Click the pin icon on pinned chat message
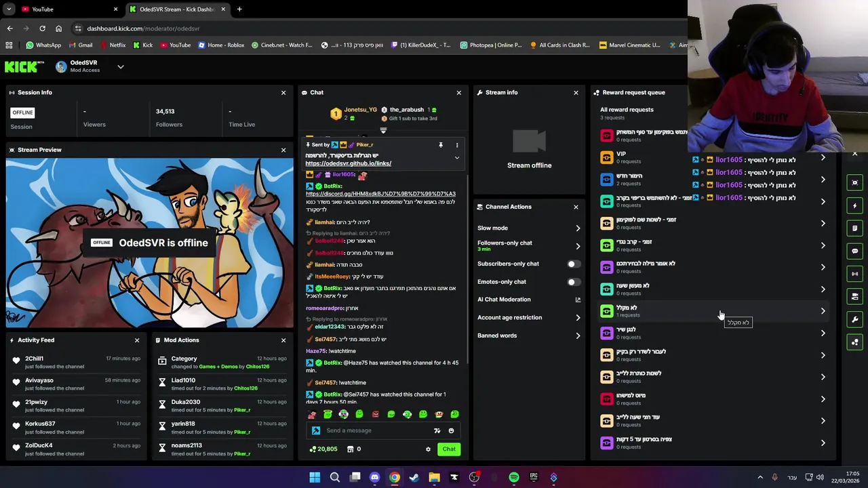868x488 pixels. (x=441, y=145)
